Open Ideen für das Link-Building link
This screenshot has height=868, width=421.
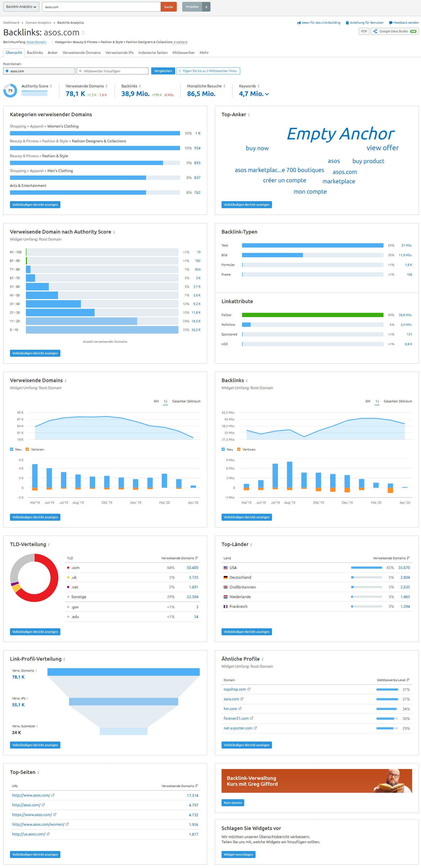tap(319, 23)
